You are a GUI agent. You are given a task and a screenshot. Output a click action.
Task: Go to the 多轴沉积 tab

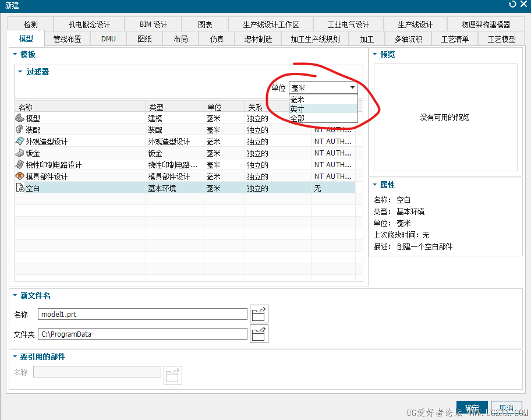(x=408, y=39)
